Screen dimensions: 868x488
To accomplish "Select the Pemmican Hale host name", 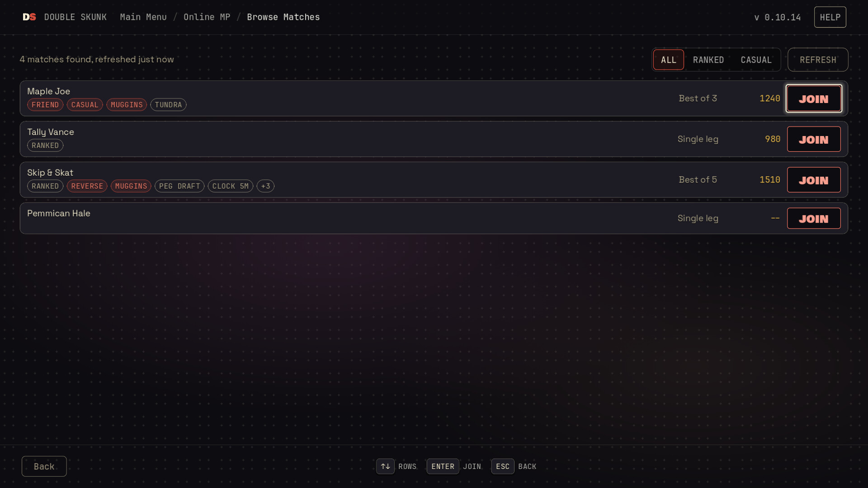I will pos(59,213).
